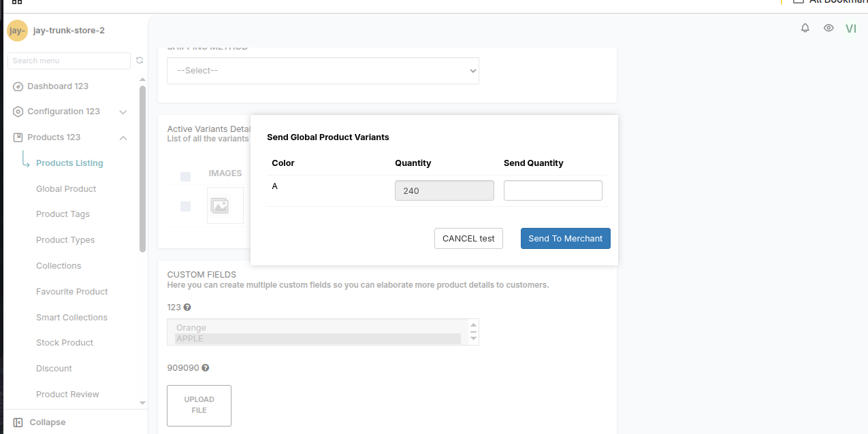Expand the Configuration 123 chevron
868x434 pixels.
pyautogui.click(x=123, y=112)
